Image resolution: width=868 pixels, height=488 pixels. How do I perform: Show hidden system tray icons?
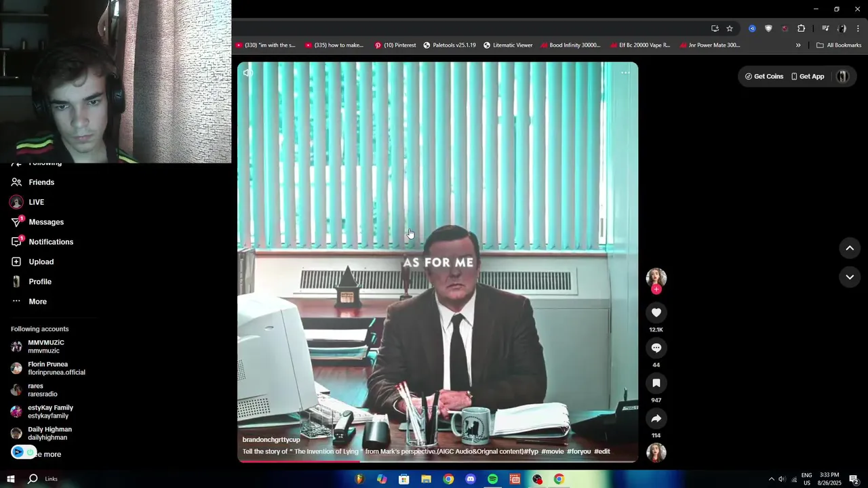(x=771, y=479)
